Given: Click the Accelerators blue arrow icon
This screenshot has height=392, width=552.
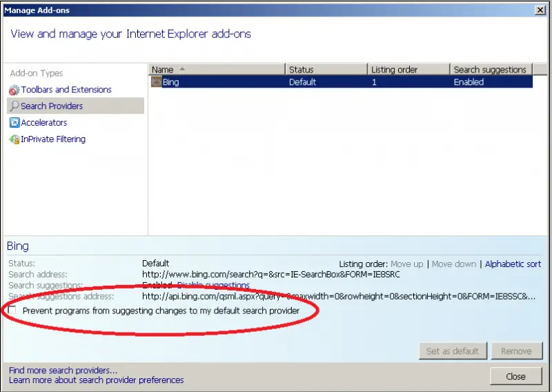Looking at the screenshot, I should (x=14, y=123).
